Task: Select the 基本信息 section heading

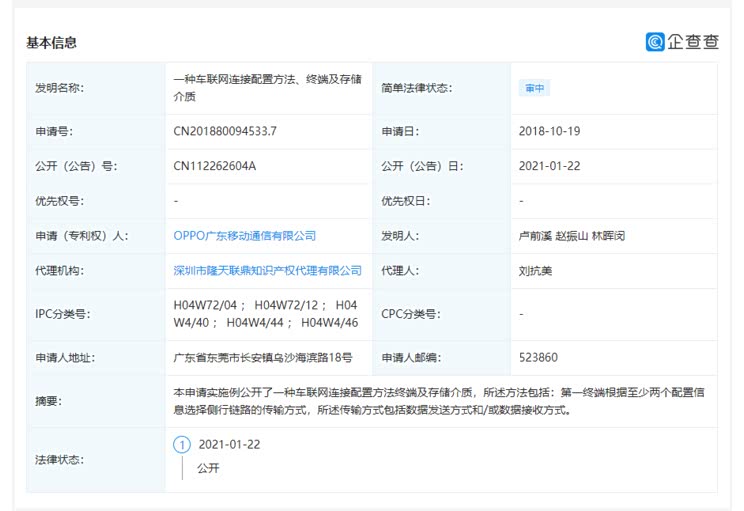Action: (x=52, y=42)
